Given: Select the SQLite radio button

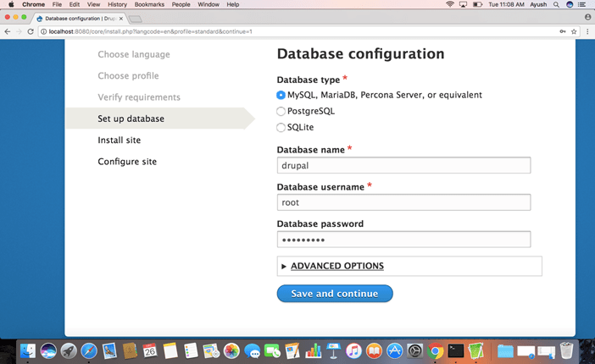Looking at the screenshot, I should pyautogui.click(x=281, y=127).
